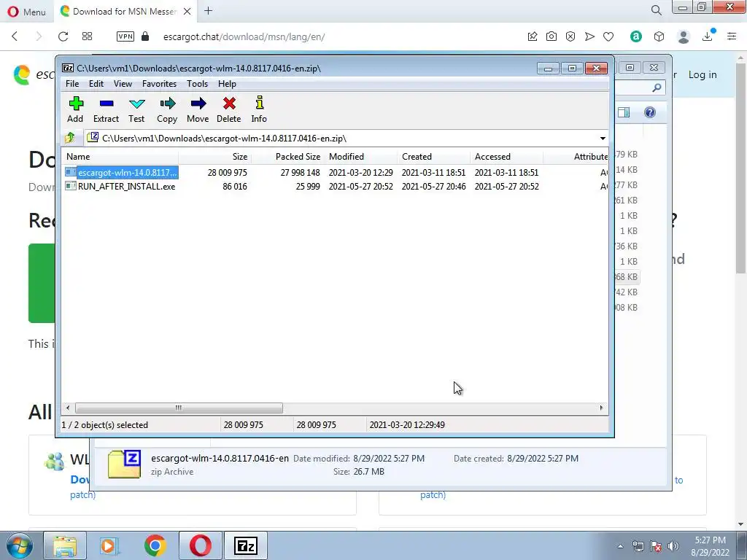Go back in Opera browser
Viewport: 747px width, 560px height.
15,36
